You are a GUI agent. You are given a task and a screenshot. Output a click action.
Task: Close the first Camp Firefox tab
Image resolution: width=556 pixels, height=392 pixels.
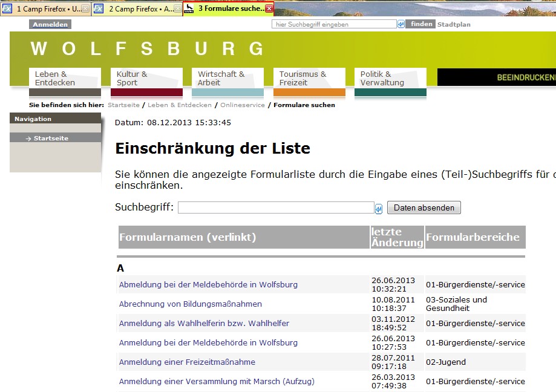[85, 9]
